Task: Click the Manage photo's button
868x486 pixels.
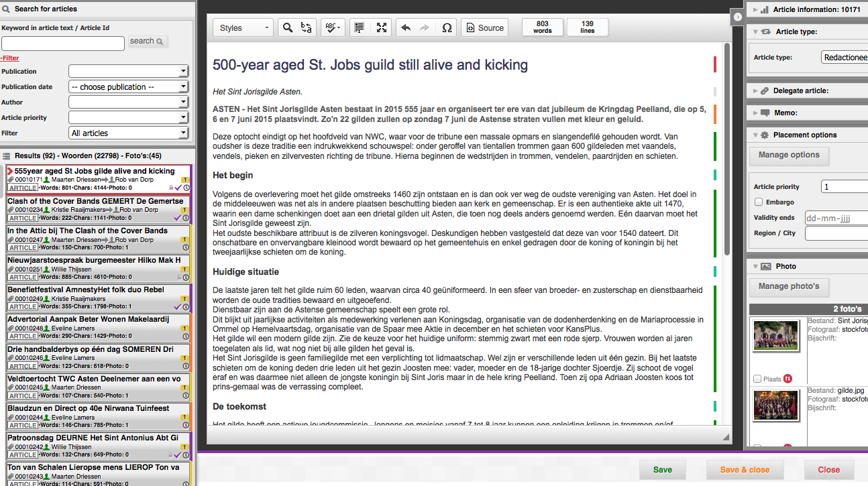Action: tap(789, 287)
